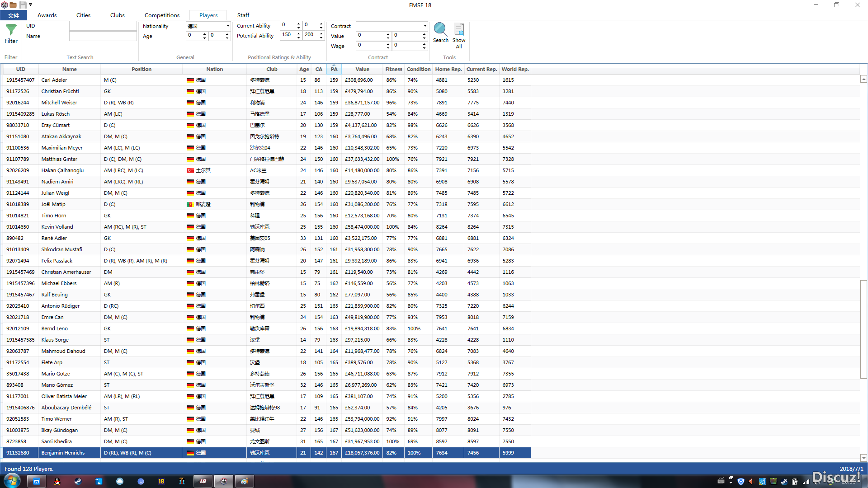Image resolution: width=868 pixels, height=488 pixels.
Task: Select the Hakan Çalhanoglu row
Action: [x=267, y=170]
